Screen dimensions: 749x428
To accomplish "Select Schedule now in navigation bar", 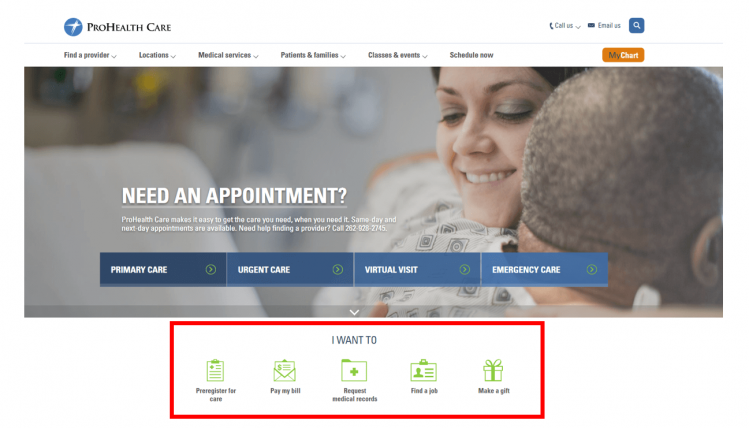I will click(x=471, y=55).
